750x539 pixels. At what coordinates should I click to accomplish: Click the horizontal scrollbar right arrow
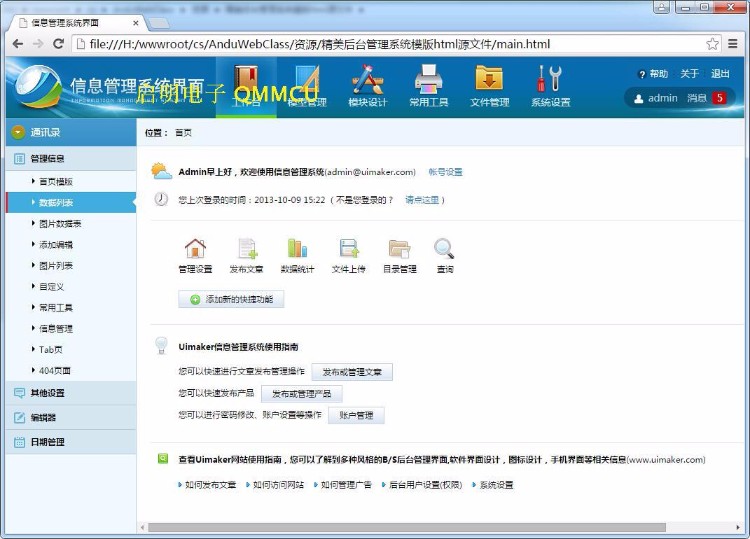tap(738, 527)
